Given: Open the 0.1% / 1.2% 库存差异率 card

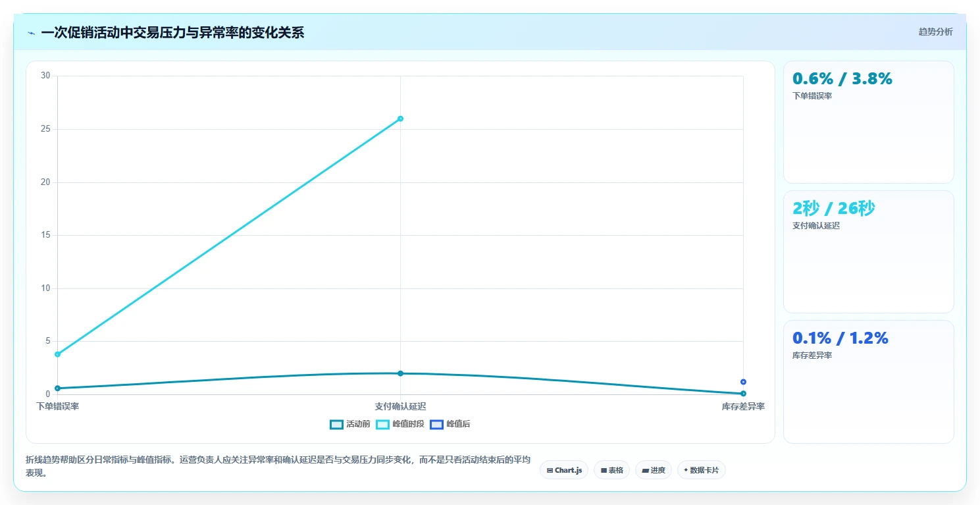Looking at the screenshot, I should pos(868,382).
